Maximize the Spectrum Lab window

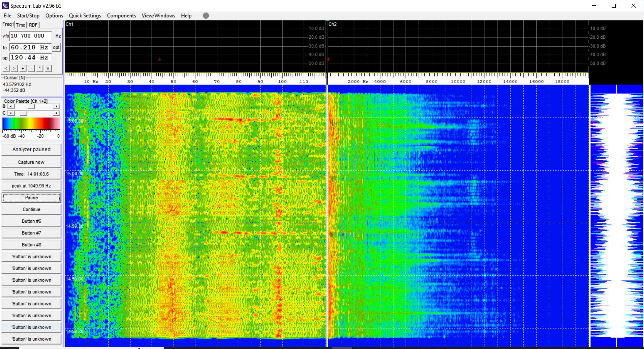[614, 6]
